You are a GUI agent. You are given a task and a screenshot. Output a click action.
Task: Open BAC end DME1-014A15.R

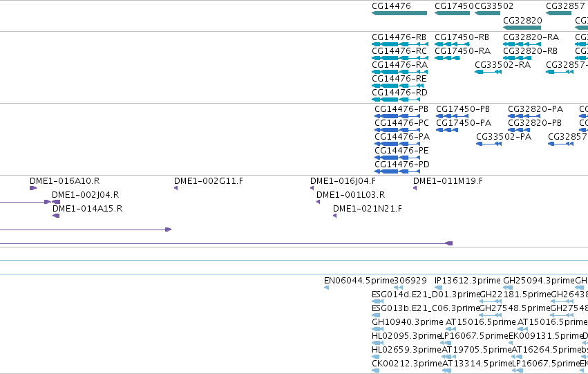(87, 209)
